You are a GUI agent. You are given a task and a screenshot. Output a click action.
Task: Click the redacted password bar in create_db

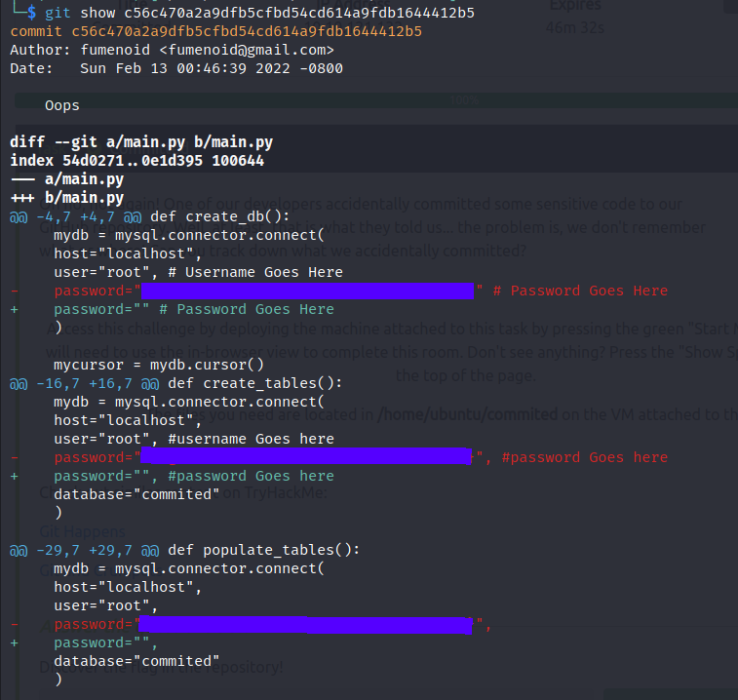[x=307, y=291]
